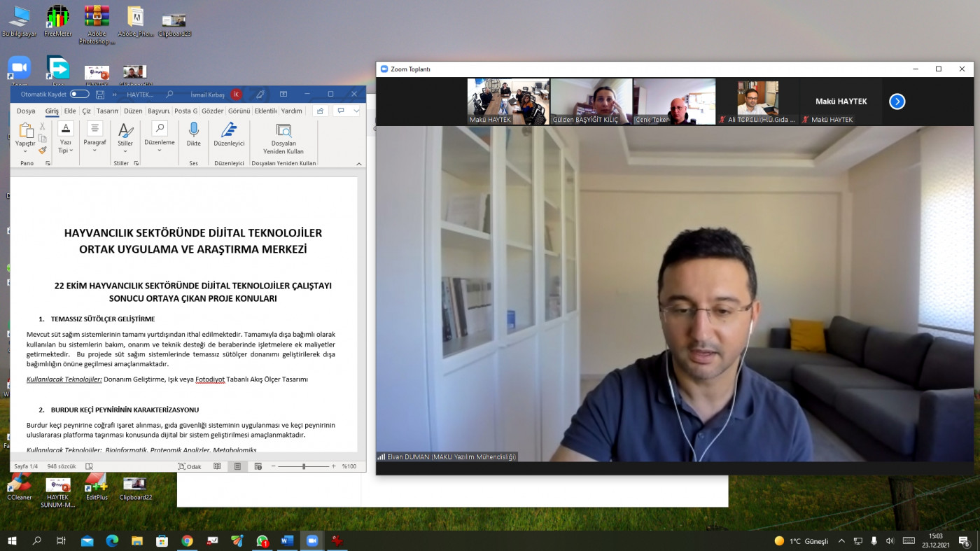The image size is (980, 551).
Task: Enable Odak focus mode
Action: (x=190, y=466)
